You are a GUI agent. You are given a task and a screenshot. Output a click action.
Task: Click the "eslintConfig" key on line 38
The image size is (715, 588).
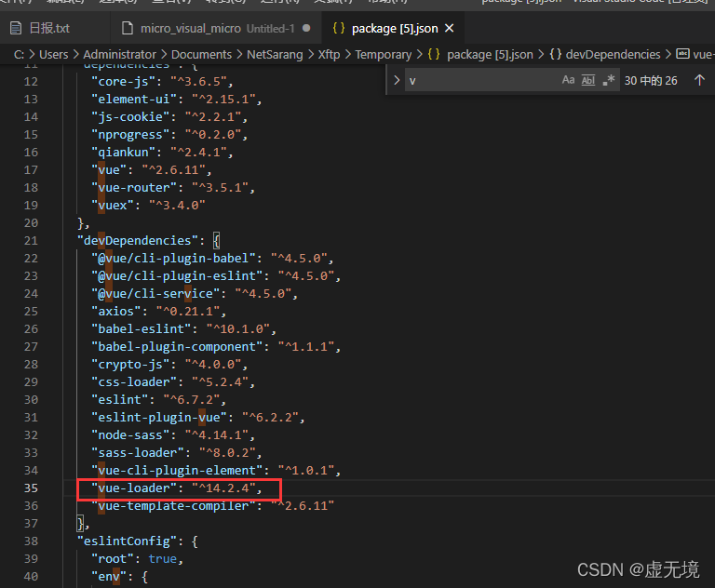[127, 541]
